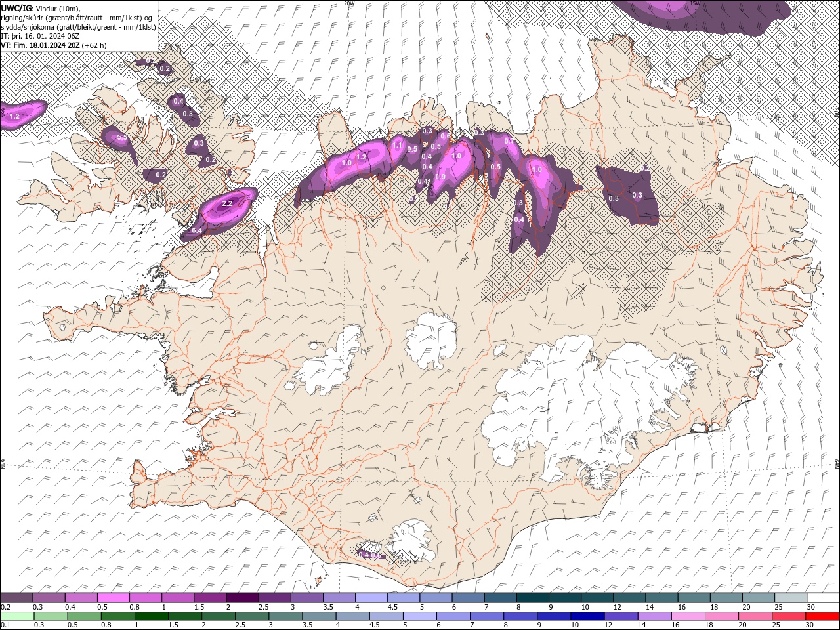Click the 1.1 precipitation value label

click(x=396, y=146)
